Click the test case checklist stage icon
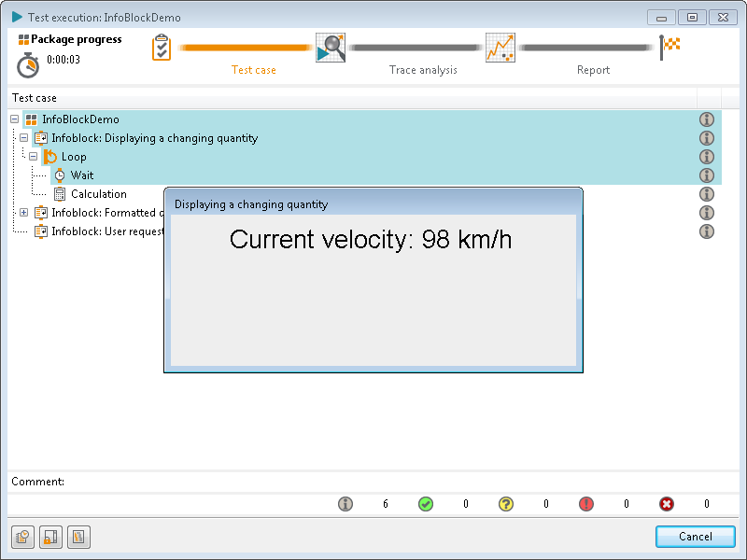 pos(162,48)
